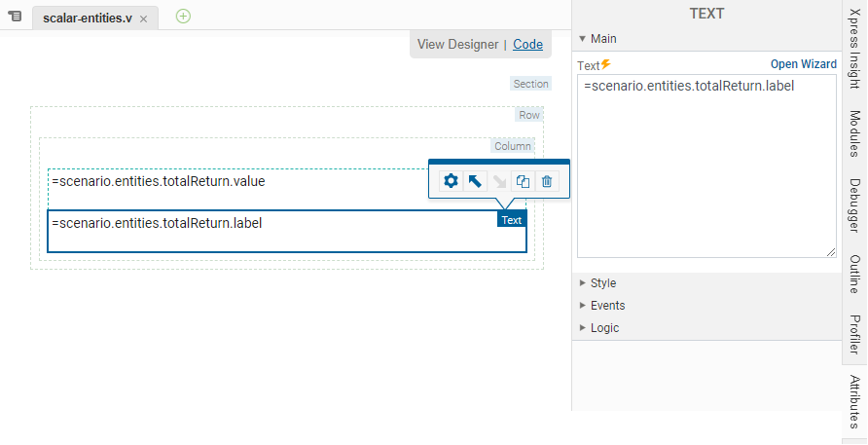Switch to the Code view
The width and height of the screenshot is (868, 445).
pyautogui.click(x=528, y=44)
